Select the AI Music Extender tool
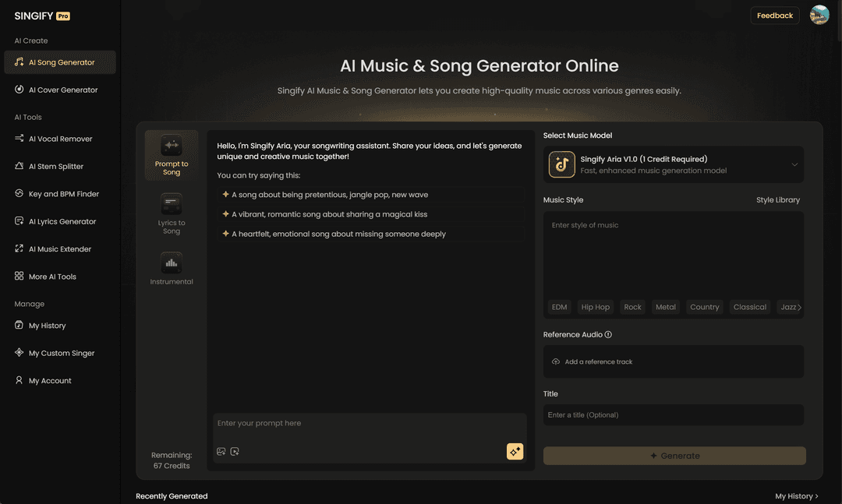 pos(61,248)
